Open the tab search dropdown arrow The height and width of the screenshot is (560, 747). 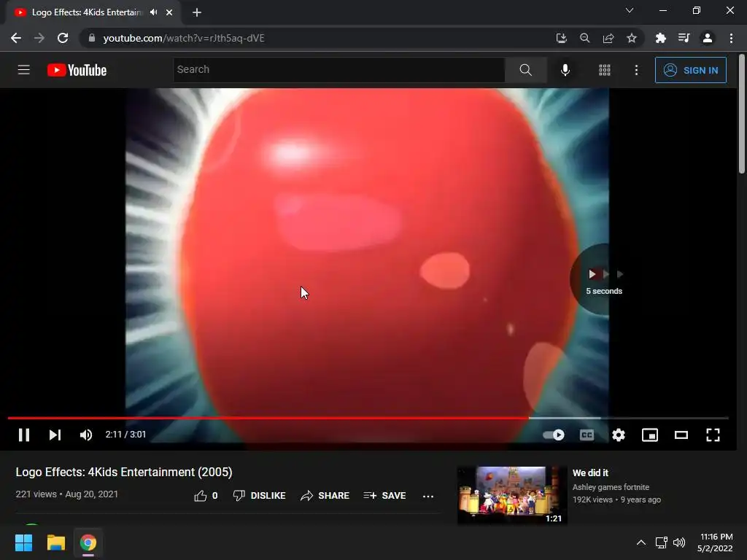(630, 10)
